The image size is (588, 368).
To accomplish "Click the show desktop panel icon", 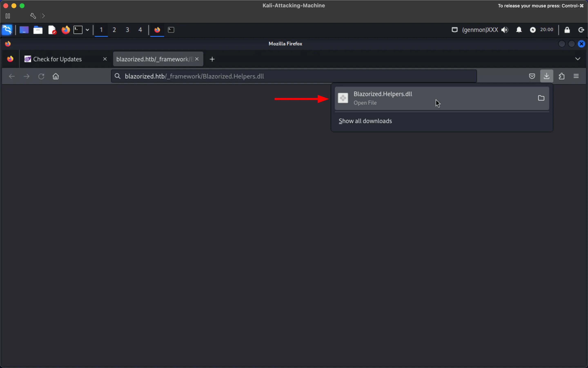I will click(24, 30).
